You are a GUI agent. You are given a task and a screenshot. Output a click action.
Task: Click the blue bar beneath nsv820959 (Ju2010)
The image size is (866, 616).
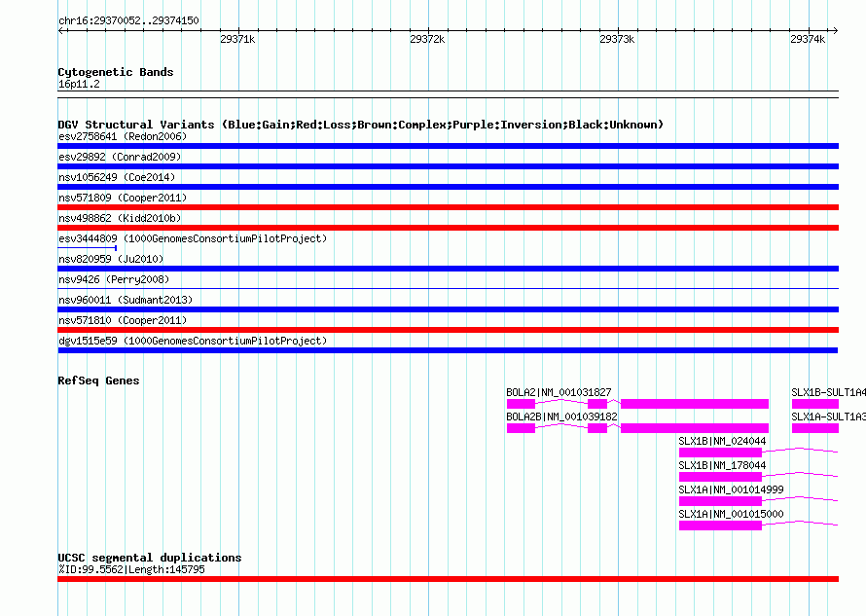(448, 269)
